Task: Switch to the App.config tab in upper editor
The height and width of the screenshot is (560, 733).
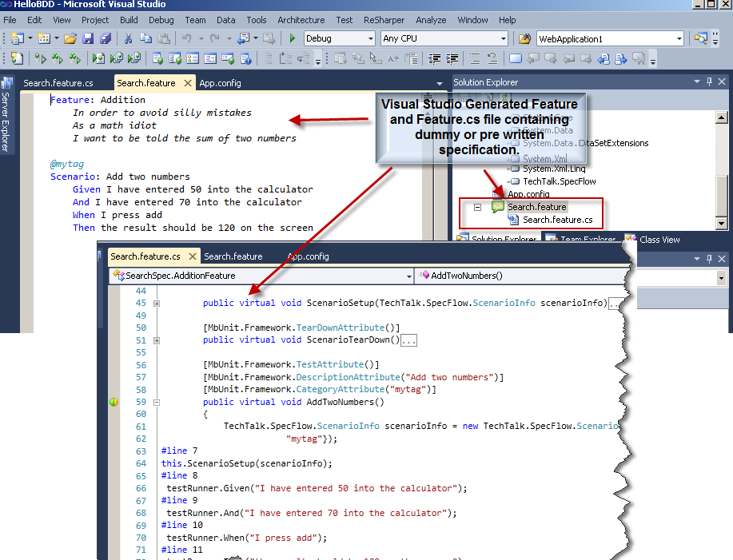Action: pyautogui.click(x=220, y=83)
